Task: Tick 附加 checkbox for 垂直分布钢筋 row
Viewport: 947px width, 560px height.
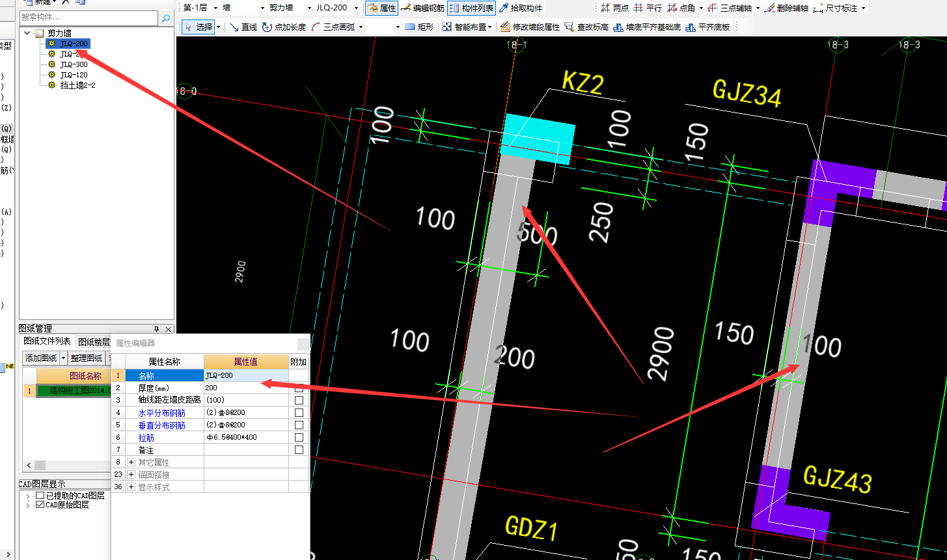Action: (x=299, y=425)
